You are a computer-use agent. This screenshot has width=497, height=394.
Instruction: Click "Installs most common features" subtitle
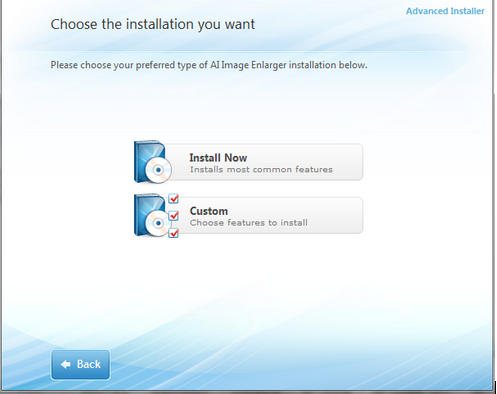(x=261, y=170)
